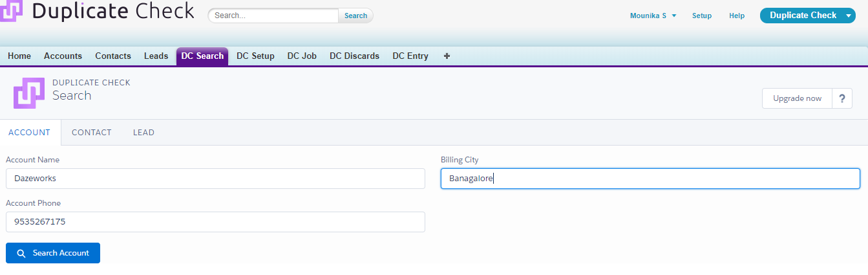Screen dimensions: 868x275
Task: Click the Account Name field with Dazeworks
Action: click(x=215, y=179)
